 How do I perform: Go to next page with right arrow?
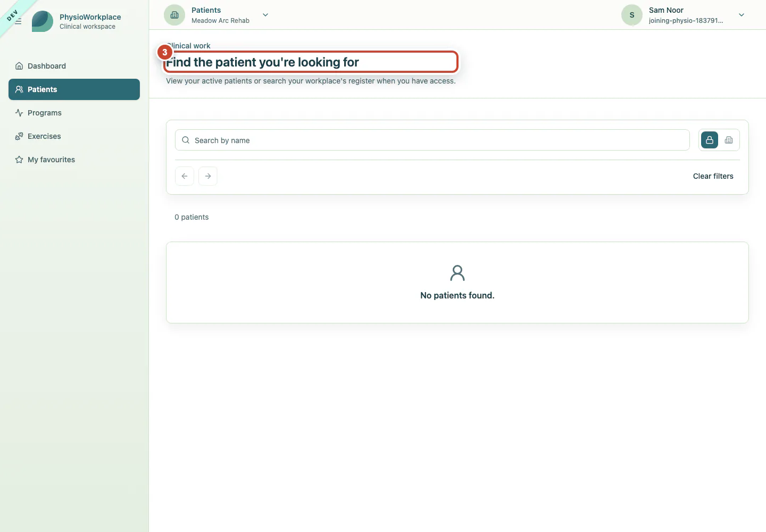[x=208, y=176]
